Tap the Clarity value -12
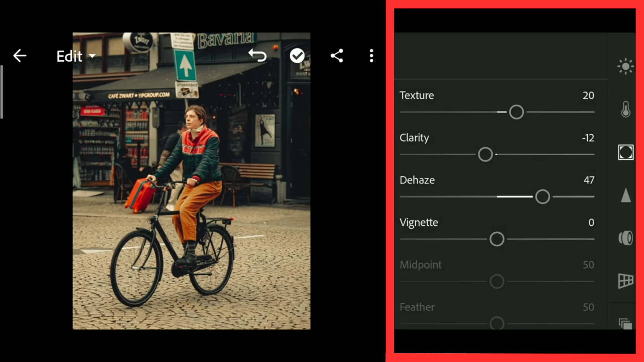The width and height of the screenshot is (644, 362). [x=588, y=138]
